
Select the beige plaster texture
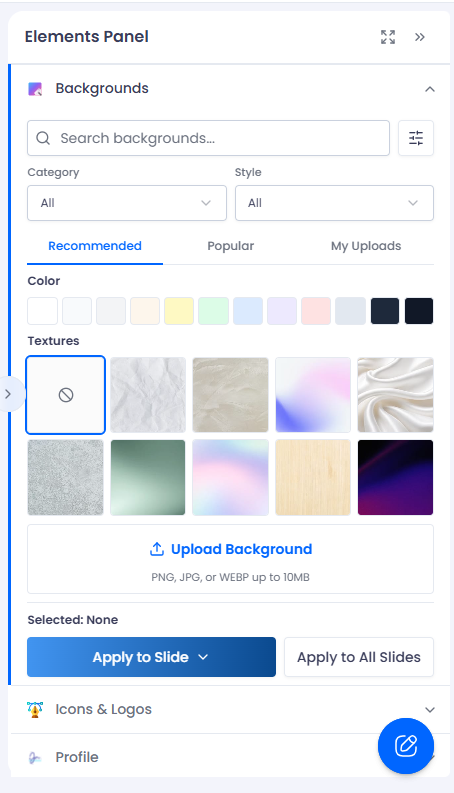pos(231,395)
